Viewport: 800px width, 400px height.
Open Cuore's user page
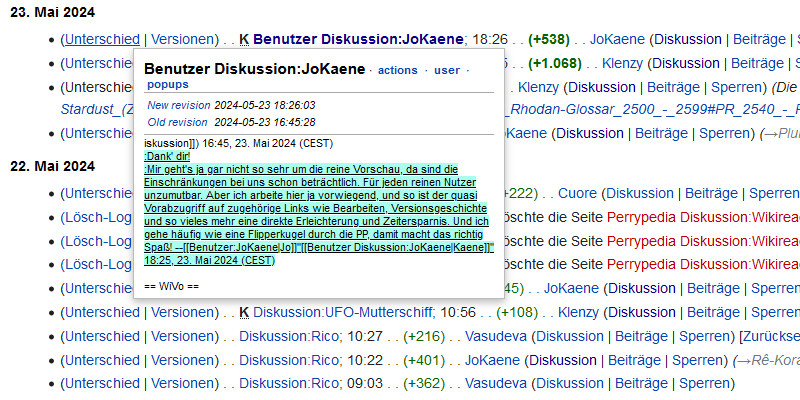(x=576, y=194)
